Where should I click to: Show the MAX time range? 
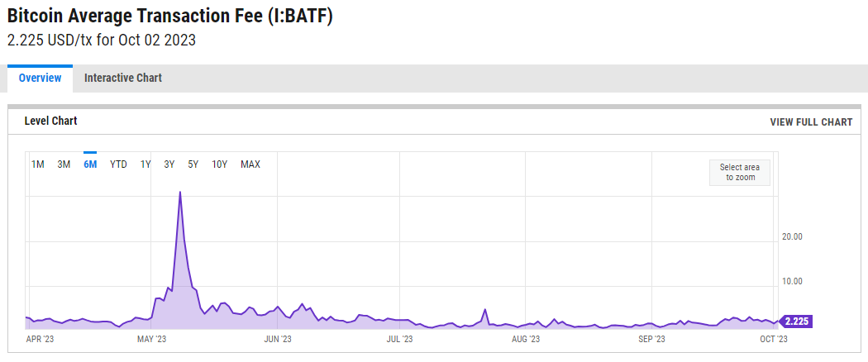(250, 164)
